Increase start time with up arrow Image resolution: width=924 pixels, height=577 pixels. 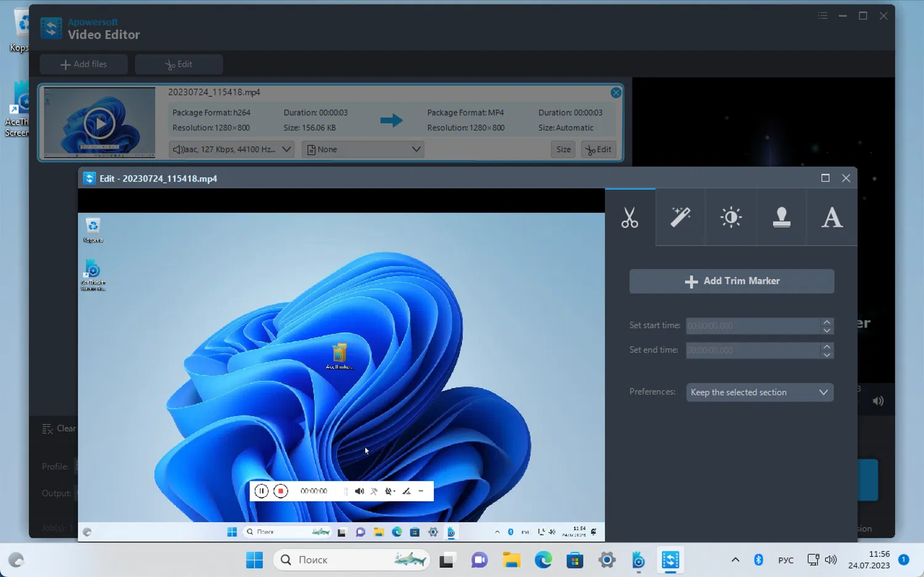827,321
